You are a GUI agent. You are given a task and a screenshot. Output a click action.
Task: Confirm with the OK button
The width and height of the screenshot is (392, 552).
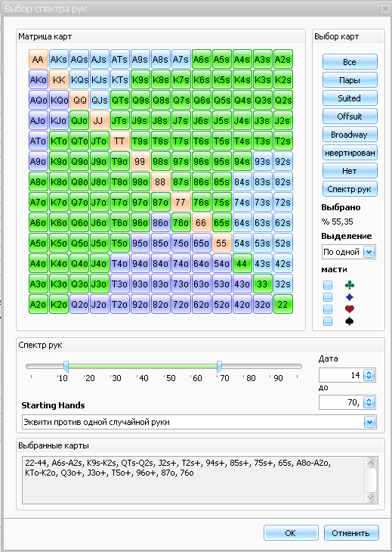coord(291,533)
